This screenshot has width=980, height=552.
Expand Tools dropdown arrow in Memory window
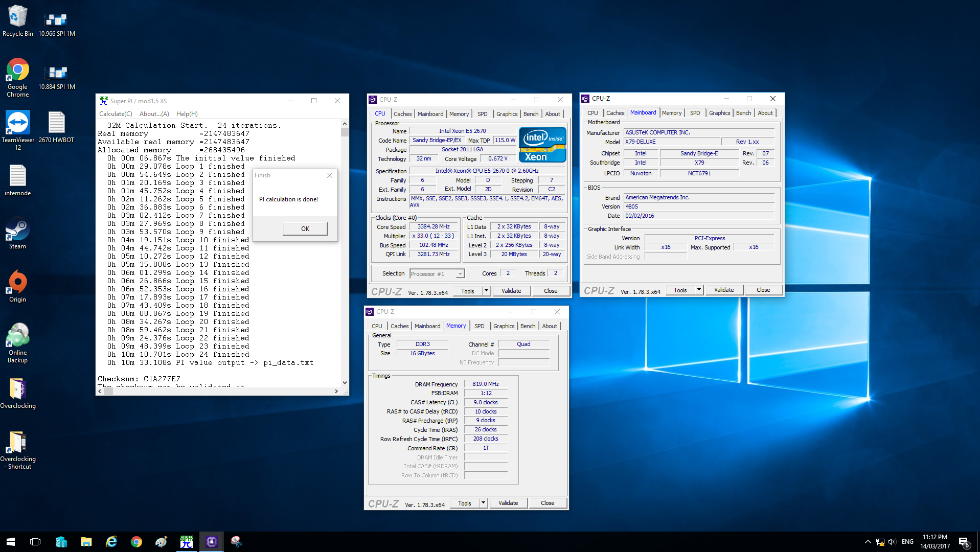pyautogui.click(x=483, y=503)
